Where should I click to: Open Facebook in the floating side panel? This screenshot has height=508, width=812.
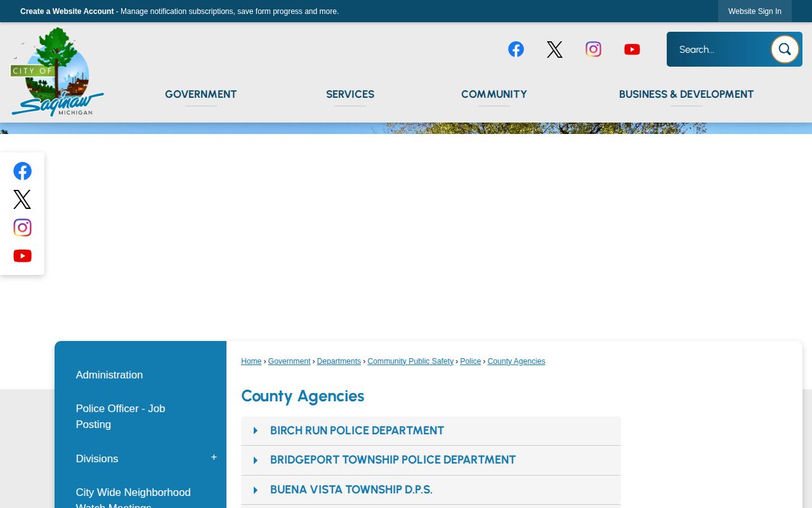(22, 171)
